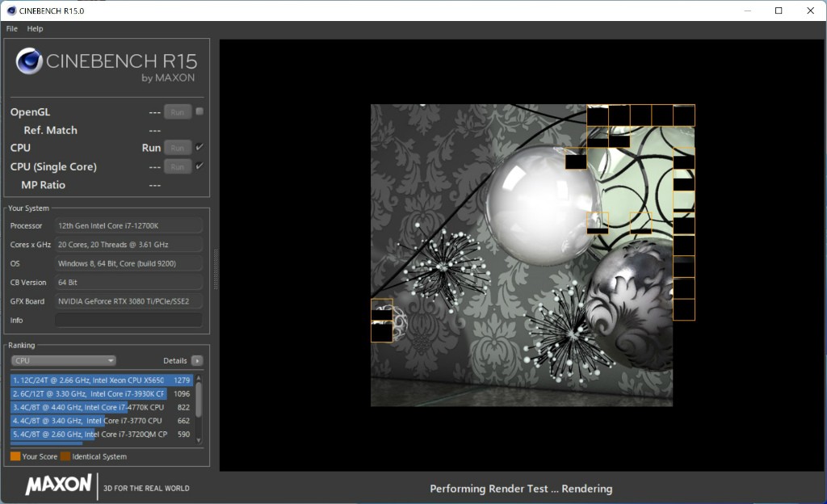
Task: Click the brown Identical System legend swatch
Action: [65, 456]
